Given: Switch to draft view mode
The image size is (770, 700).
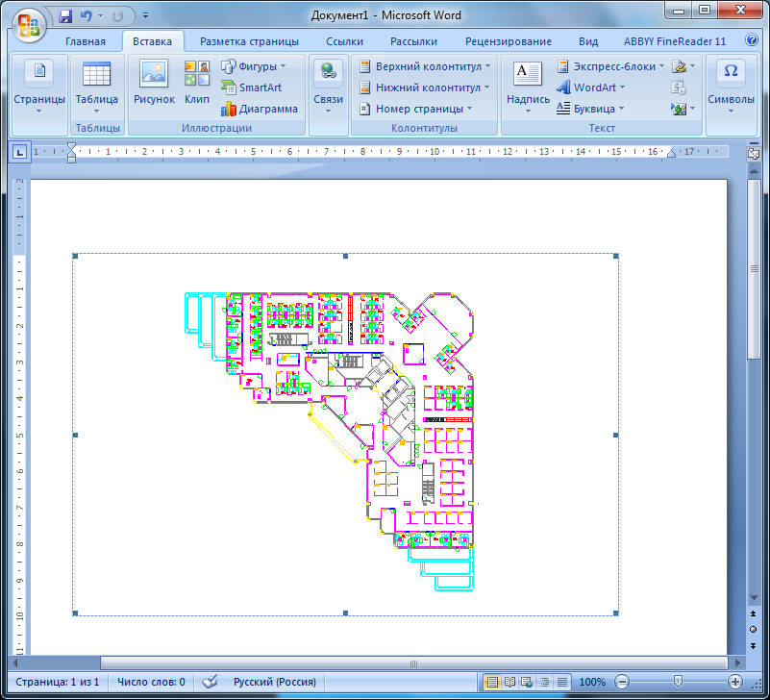Looking at the screenshot, I should [561, 682].
